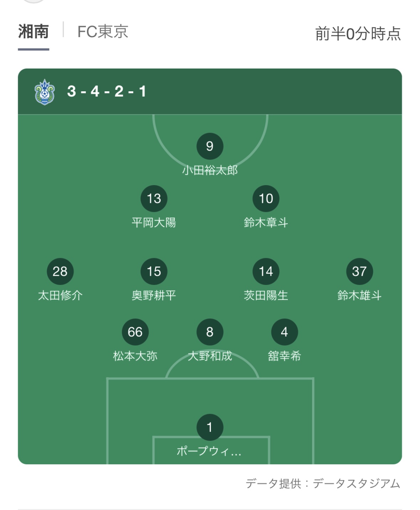Select the 湘南 tab
The image size is (420, 510).
point(33,32)
